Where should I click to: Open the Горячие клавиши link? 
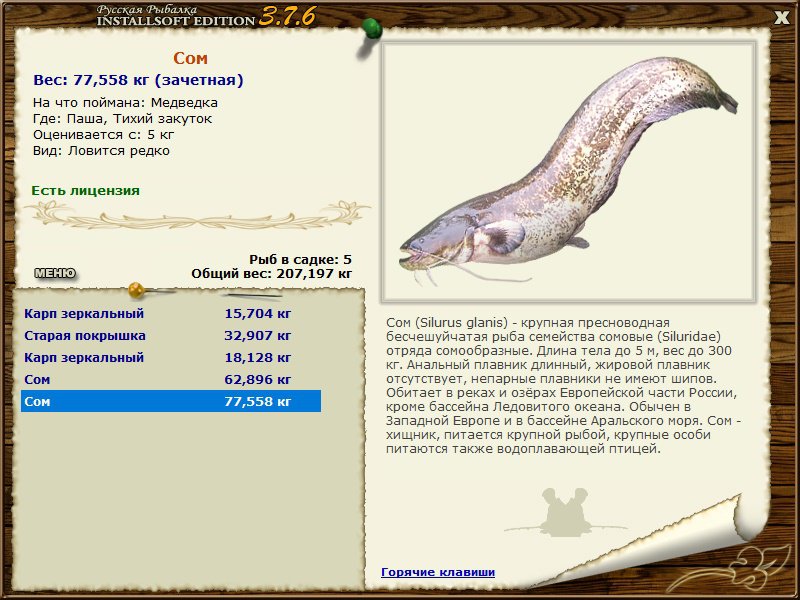[438, 572]
